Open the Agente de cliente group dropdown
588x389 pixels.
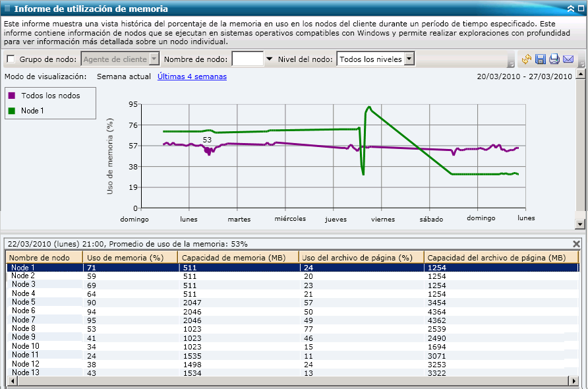(x=154, y=59)
